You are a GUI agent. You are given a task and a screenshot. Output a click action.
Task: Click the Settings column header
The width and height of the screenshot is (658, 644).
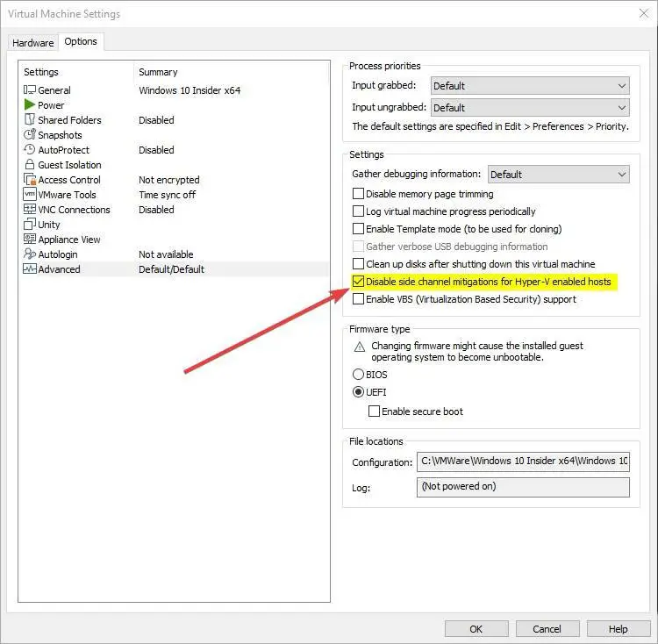tap(41, 72)
